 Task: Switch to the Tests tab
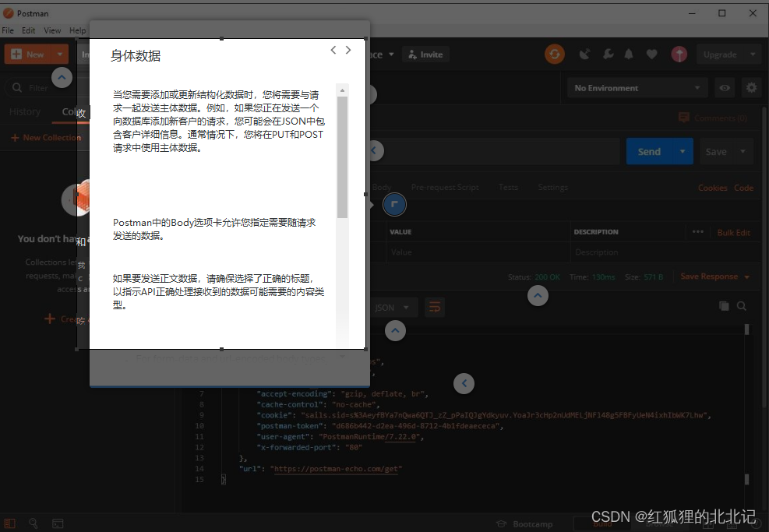tap(508, 187)
